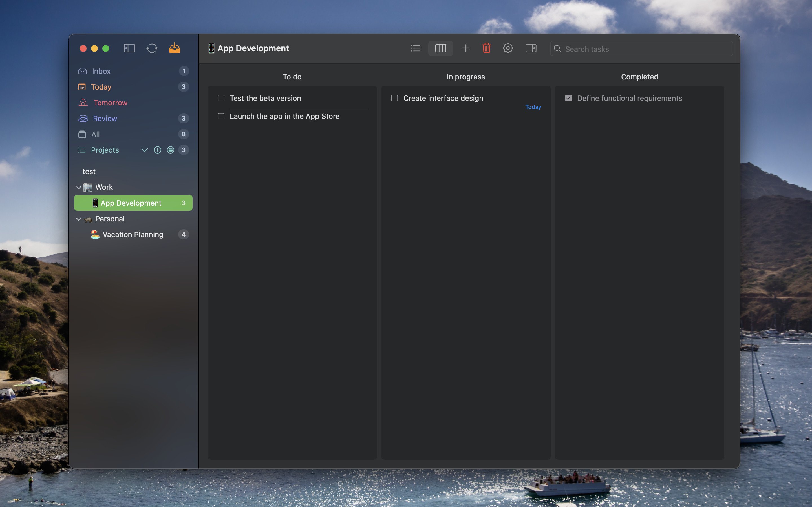Collapse the Projects section chevron
Viewport: 812px width, 507px height.
coord(145,150)
